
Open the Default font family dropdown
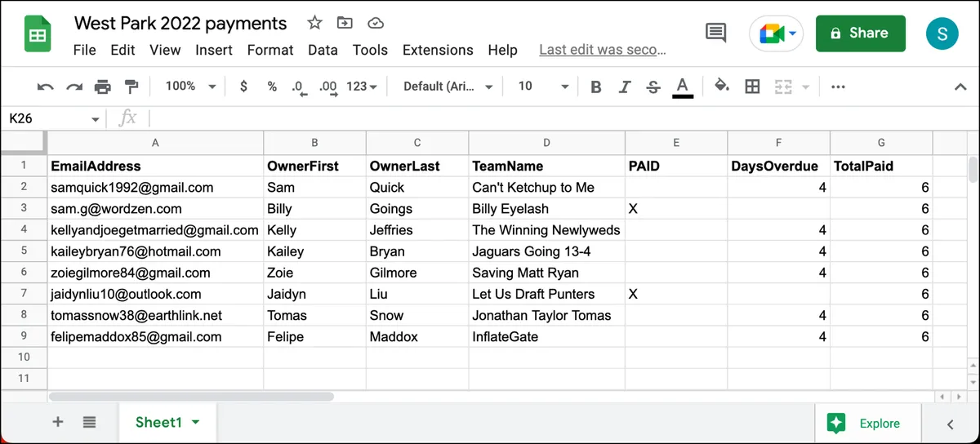tap(448, 87)
